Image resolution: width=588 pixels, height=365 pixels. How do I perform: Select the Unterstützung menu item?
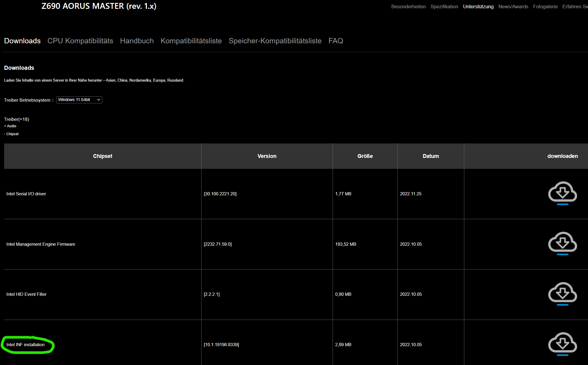pos(478,6)
